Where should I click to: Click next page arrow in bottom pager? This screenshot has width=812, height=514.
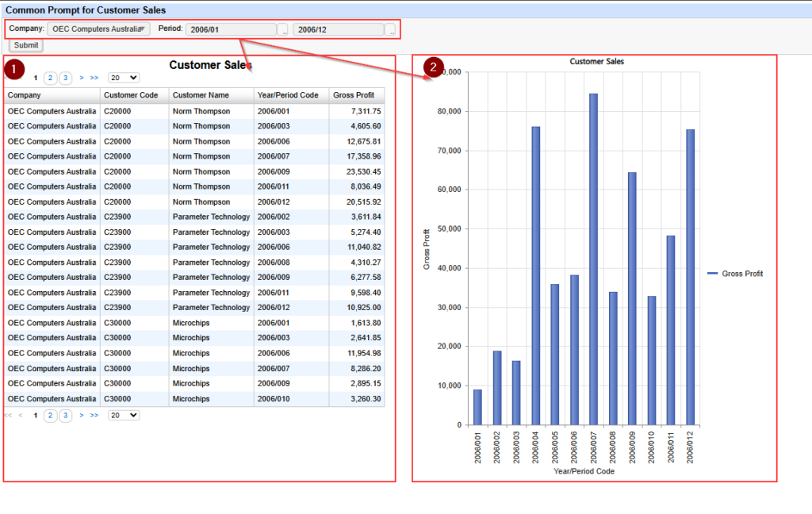click(82, 415)
